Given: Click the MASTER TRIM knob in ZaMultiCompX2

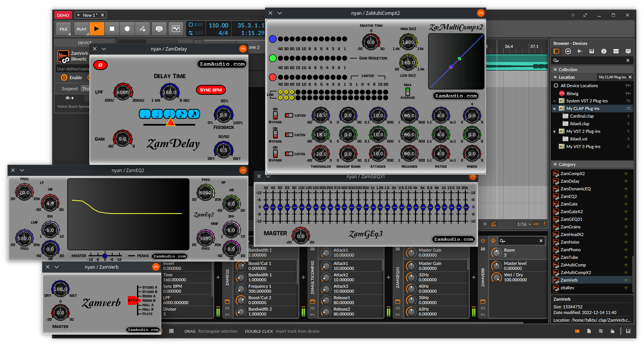Looking at the screenshot, I should point(370,42).
